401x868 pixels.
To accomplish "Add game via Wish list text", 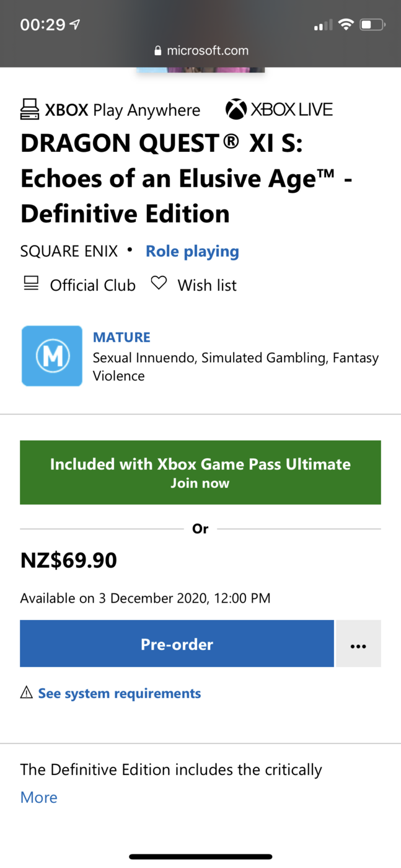I will [207, 285].
